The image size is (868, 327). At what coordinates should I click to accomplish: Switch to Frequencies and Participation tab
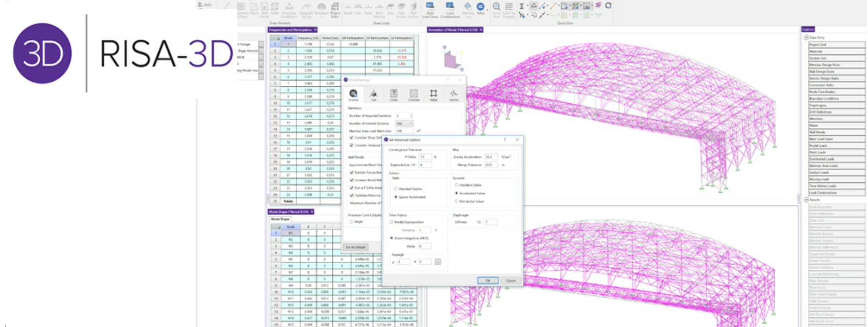(292, 30)
